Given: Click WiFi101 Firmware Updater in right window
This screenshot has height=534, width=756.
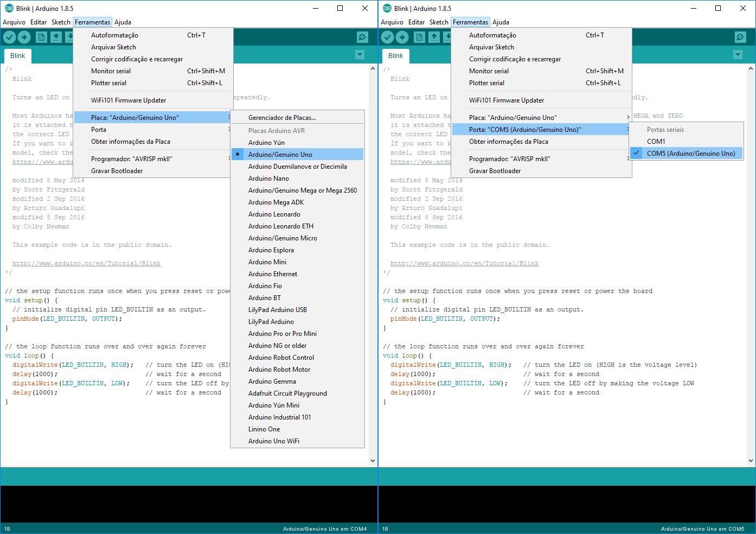Looking at the screenshot, I should [541, 100].
